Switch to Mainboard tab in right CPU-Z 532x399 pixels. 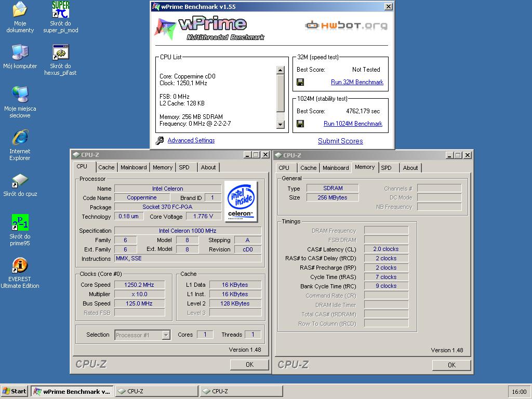coord(336,168)
